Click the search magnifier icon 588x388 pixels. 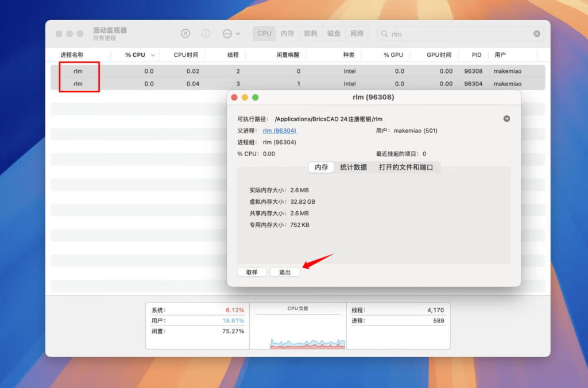[x=382, y=34]
